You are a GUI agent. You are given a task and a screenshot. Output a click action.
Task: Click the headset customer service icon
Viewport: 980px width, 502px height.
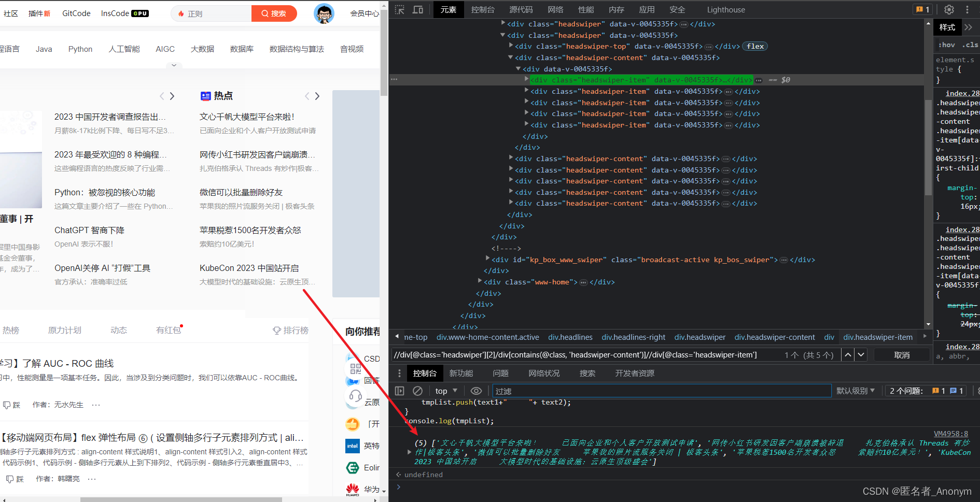356,396
